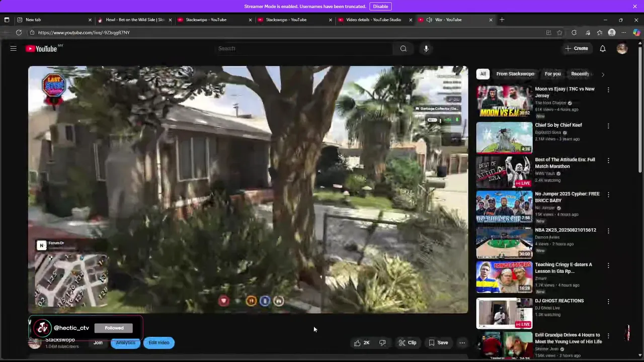Select the For you filter chip
Image resolution: width=644 pixels, height=362 pixels.
click(552, 74)
